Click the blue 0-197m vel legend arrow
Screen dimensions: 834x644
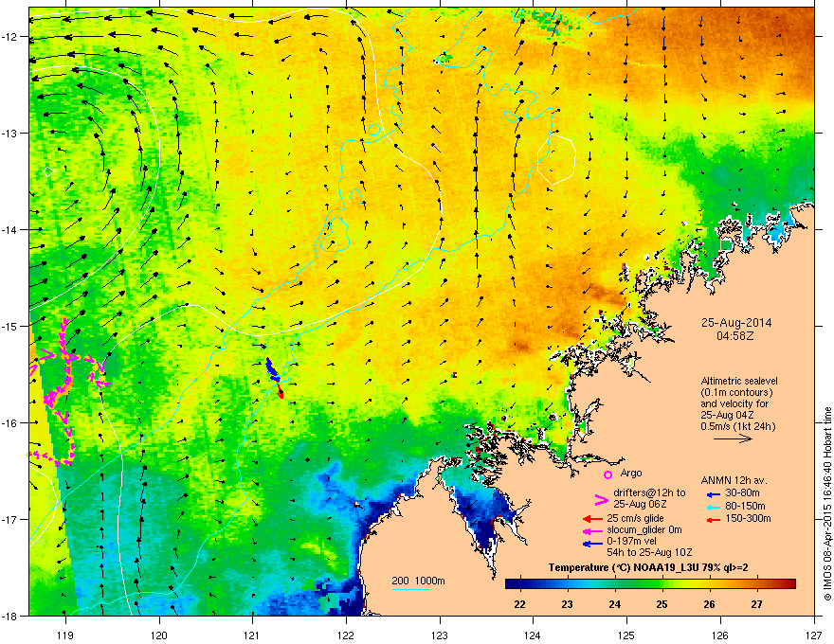click(x=592, y=543)
